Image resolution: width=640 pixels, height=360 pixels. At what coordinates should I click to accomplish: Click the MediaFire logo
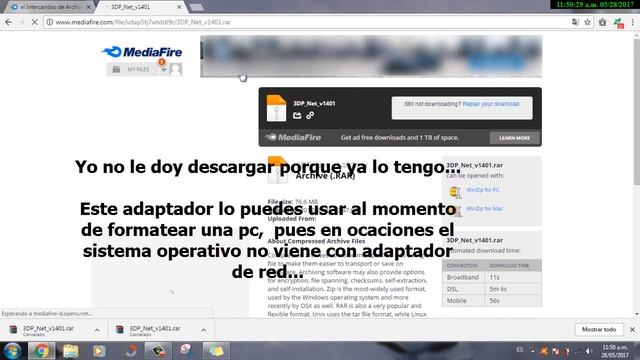point(142,52)
